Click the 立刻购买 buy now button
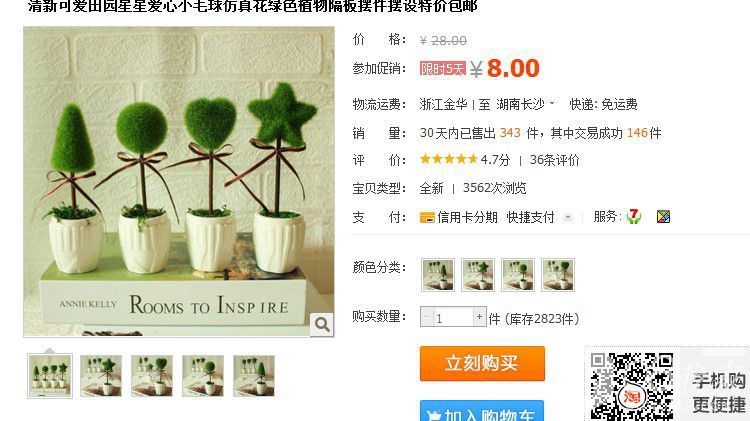This screenshot has height=421, width=750. (x=482, y=364)
